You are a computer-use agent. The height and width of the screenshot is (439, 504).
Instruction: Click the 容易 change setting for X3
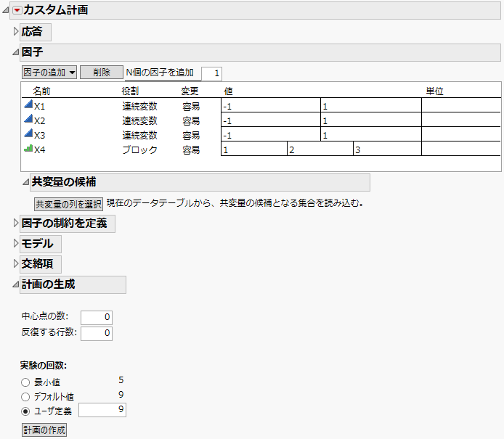pyautogui.click(x=191, y=135)
